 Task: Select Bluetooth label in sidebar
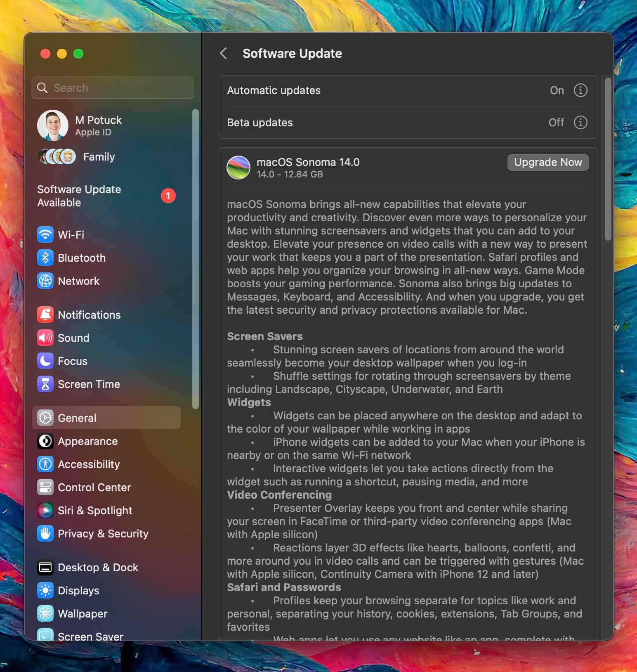82,258
